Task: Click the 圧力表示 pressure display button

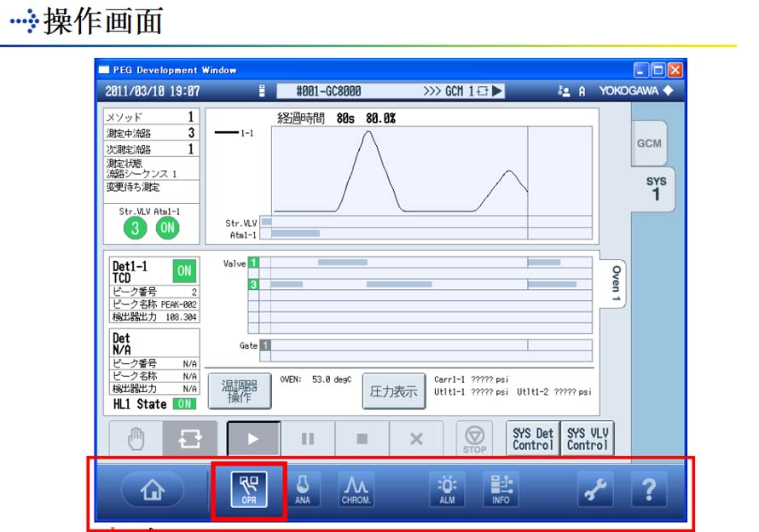Action: click(393, 392)
